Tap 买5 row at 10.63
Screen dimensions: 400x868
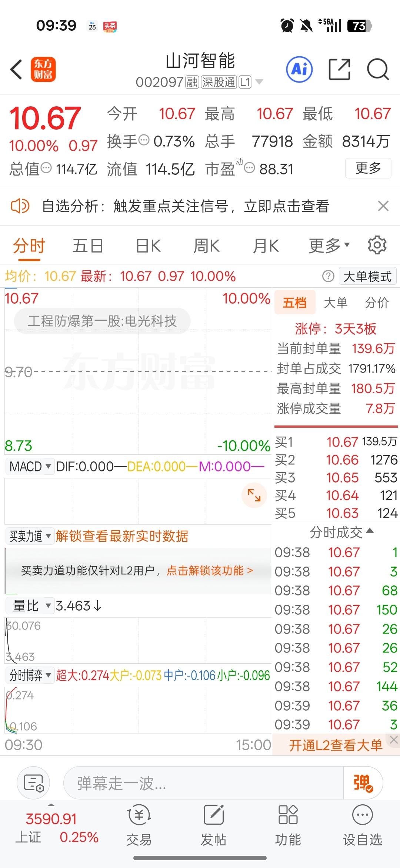point(336,513)
